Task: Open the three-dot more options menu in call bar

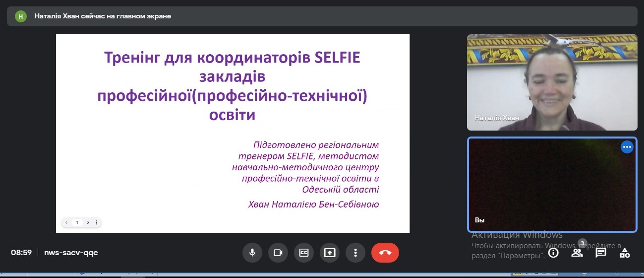Action: (355, 253)
